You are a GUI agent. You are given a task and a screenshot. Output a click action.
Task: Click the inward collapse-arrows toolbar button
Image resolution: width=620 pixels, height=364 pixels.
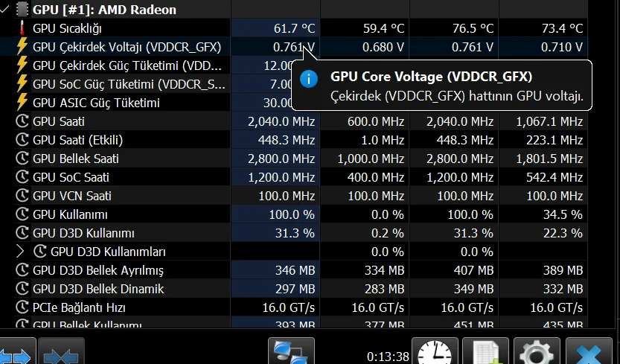(61, 353)
